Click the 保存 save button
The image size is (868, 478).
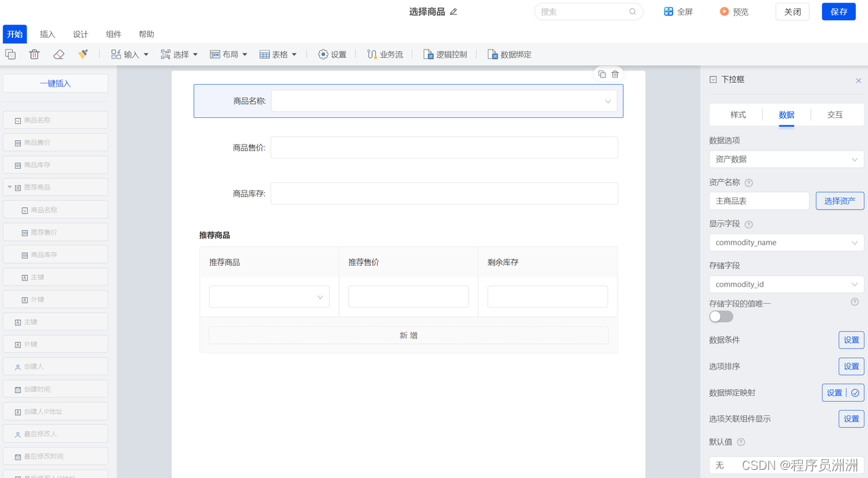tap(838, 12)
